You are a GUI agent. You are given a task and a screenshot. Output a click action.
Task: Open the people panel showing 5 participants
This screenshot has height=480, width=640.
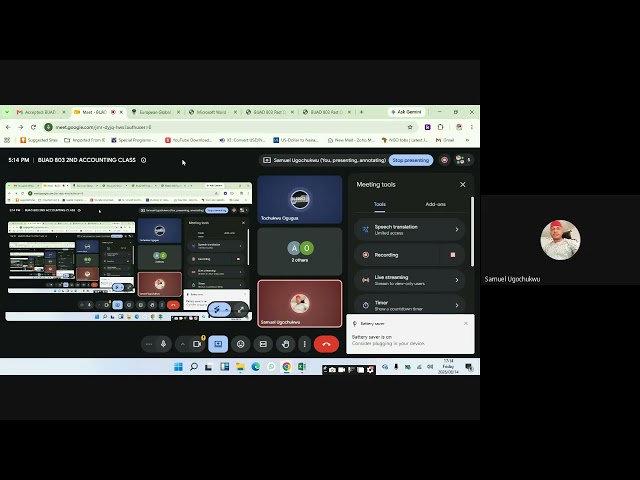[x=464, y=160]
